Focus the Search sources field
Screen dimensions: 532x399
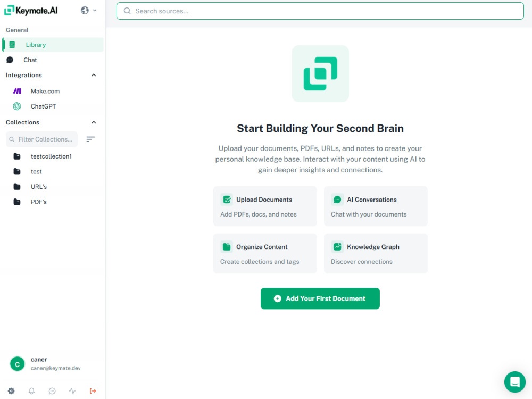(x=320, y=11)
